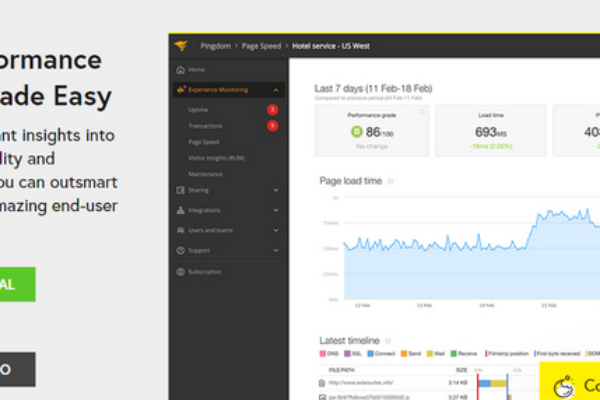Click DNS pink legend swatch
Viewport: 600px width, 400px height.
click(x=323, y=354)
